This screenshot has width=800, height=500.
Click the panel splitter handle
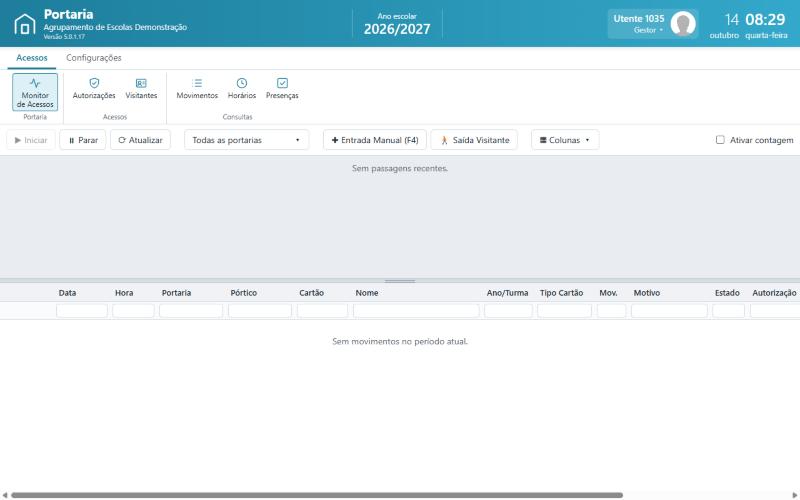400,281
